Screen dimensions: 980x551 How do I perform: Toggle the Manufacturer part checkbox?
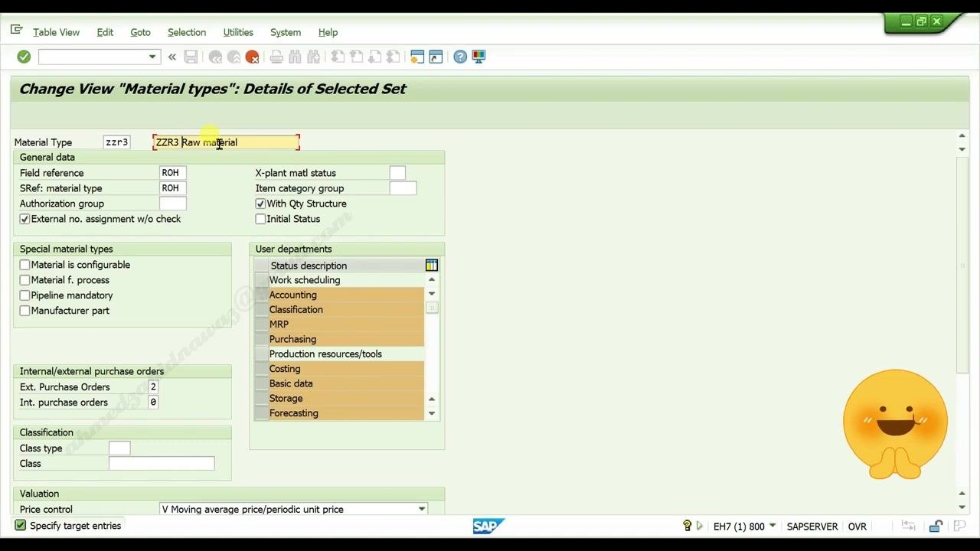24,311
